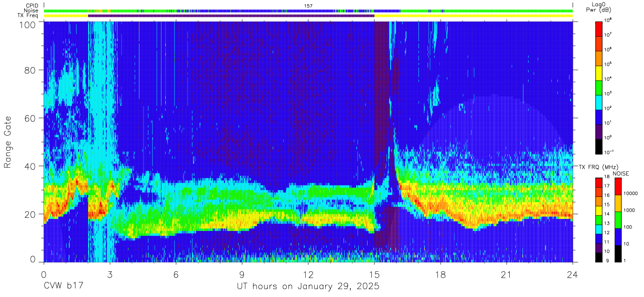The height and width of the screenshot is (297, 644).
Task: Select the green segment of the NOISE colorbar
Action: click(x=618, y=220)
